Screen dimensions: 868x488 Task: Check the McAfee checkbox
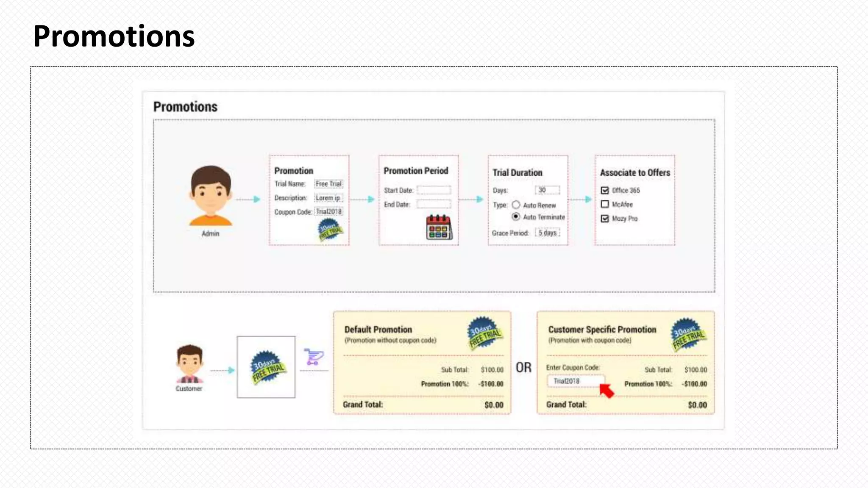tap(605, 204)
